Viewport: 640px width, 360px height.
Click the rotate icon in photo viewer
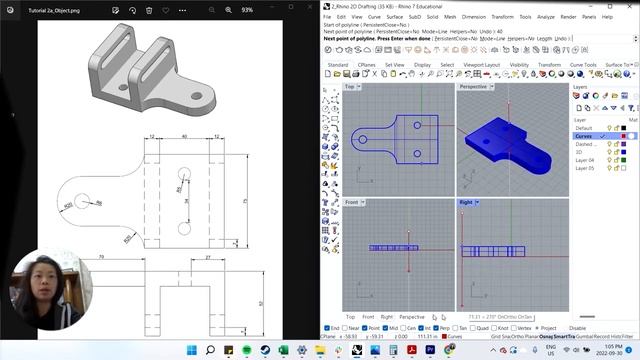point(132,10)
